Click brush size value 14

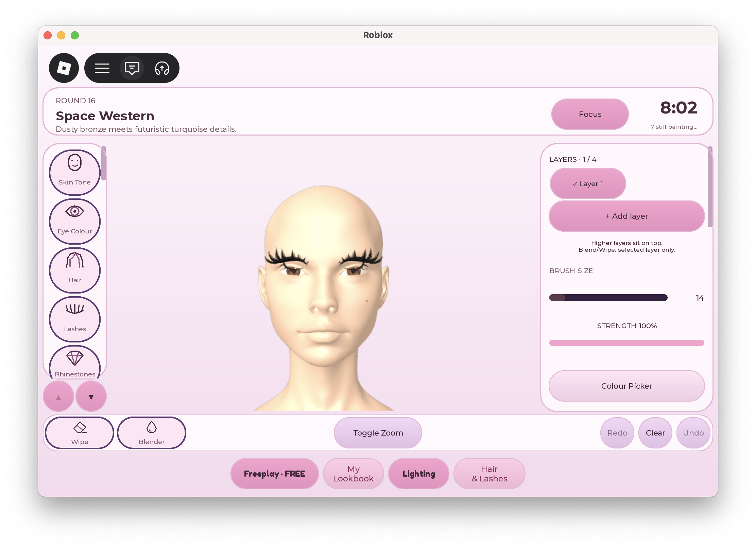click(700, 298)
